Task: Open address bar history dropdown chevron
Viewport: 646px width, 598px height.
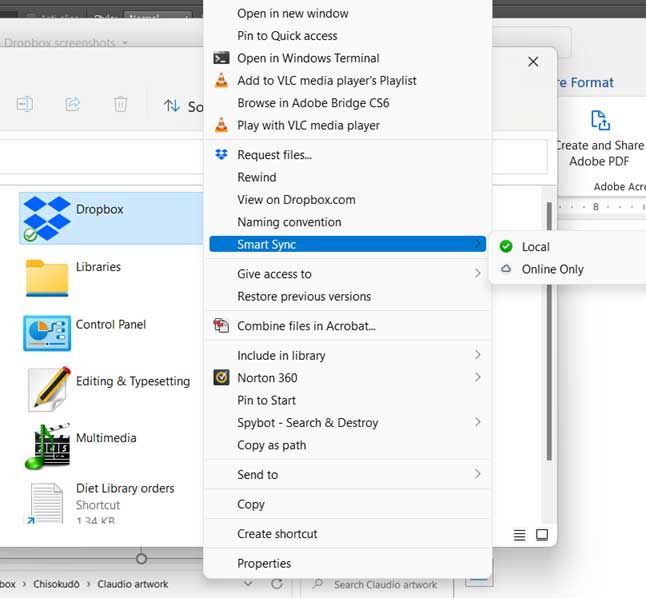Action: (x=248, y=584)
